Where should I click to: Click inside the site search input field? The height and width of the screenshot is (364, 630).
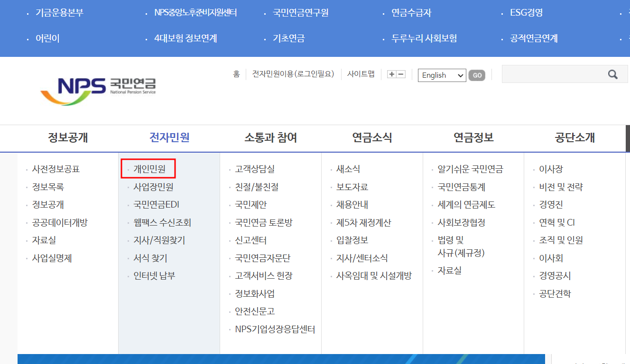(x=550, y=74)
